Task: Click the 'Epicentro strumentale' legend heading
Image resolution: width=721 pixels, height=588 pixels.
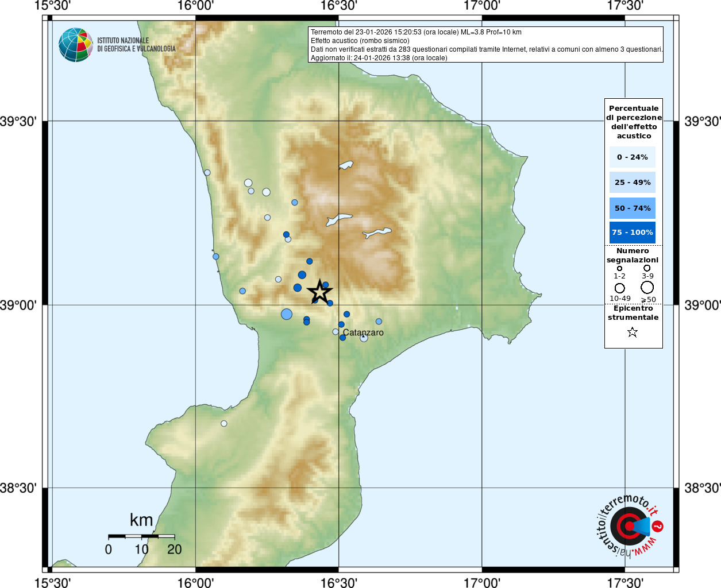Action: pyautogui.click(x=633, y=312)
